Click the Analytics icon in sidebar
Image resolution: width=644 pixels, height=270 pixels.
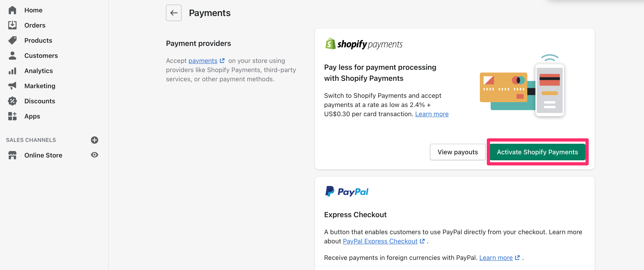tap(12, 71)
